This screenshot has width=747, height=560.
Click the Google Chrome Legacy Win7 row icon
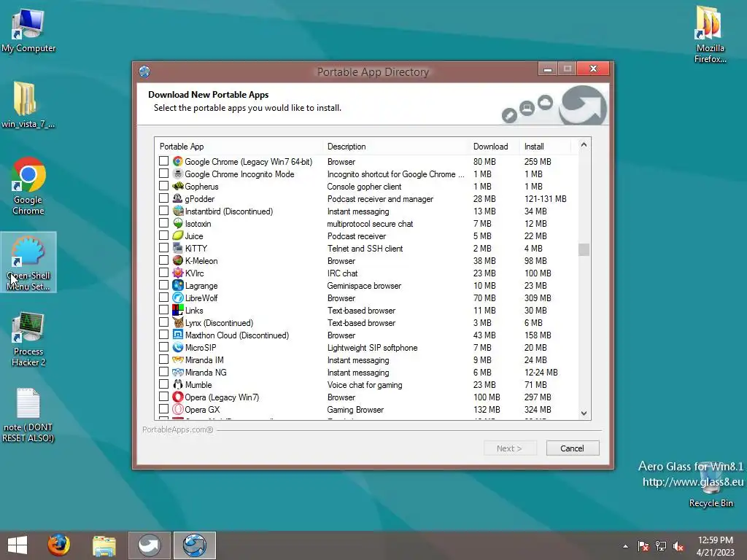pyautogui.click(x=178, y=161)
